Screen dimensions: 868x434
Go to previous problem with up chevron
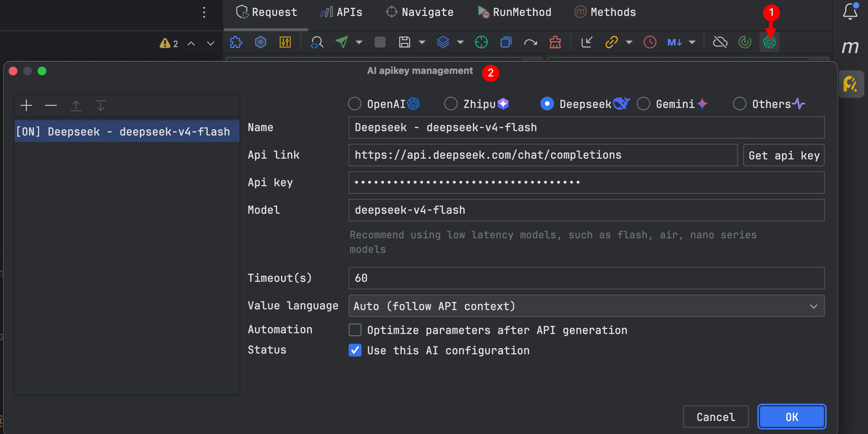pyautogui.click(x=191, y=43)
